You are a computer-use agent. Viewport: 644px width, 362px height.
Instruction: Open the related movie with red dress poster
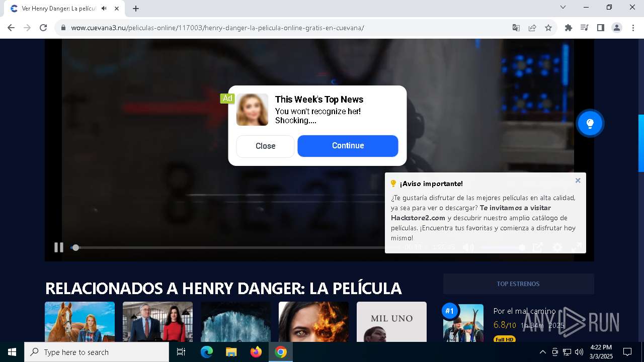(157, 322)
